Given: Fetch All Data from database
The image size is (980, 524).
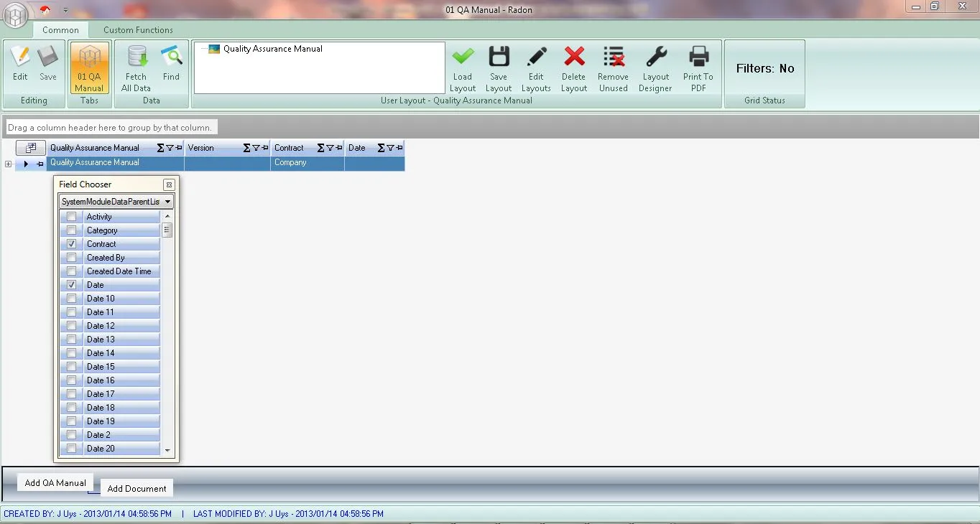Looking at the screenshot, I should [136, 68].
